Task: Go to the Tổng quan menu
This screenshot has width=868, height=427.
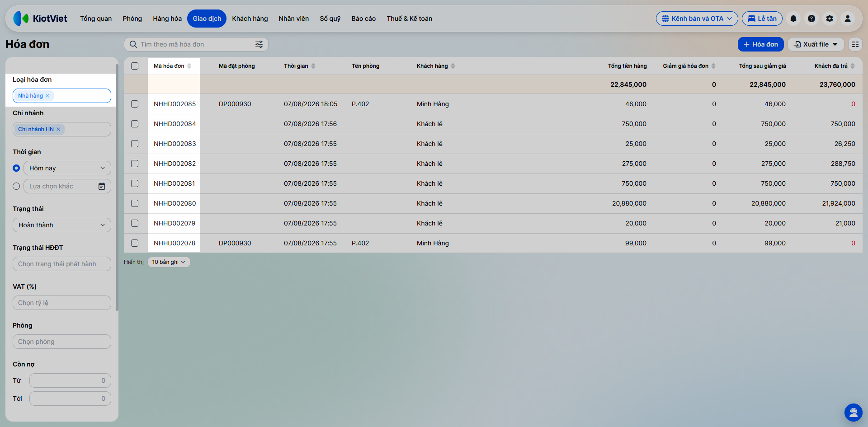Action: [x=96, y=19]
